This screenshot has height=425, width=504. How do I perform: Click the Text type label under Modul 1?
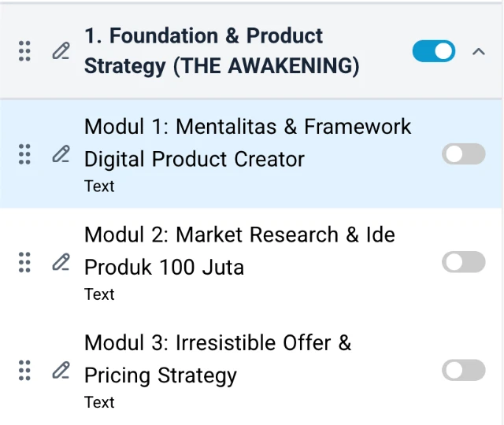click(x=99, y=187)
